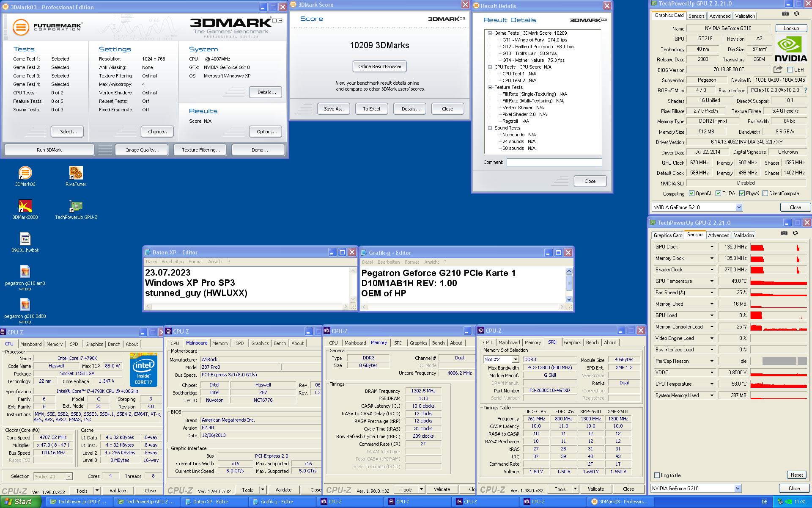Switch to Grafik-g - Editor in the taskbar

[282, 502]
